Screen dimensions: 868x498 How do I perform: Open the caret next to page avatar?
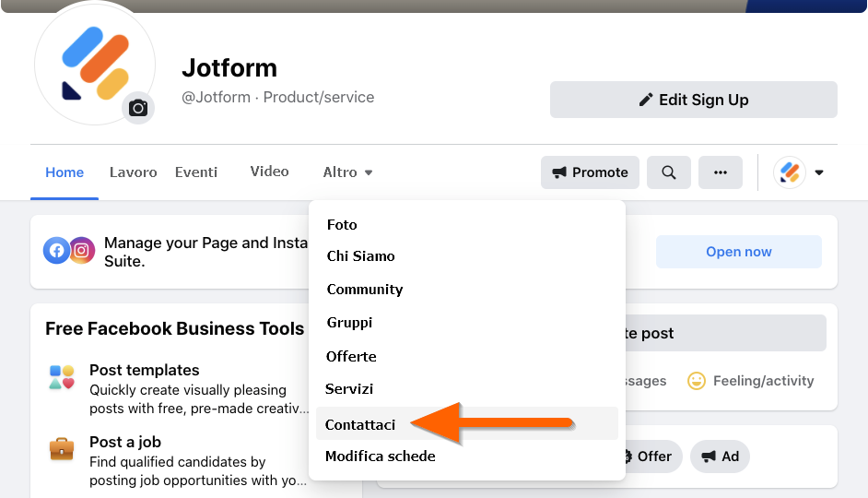(x=819, y=172)
